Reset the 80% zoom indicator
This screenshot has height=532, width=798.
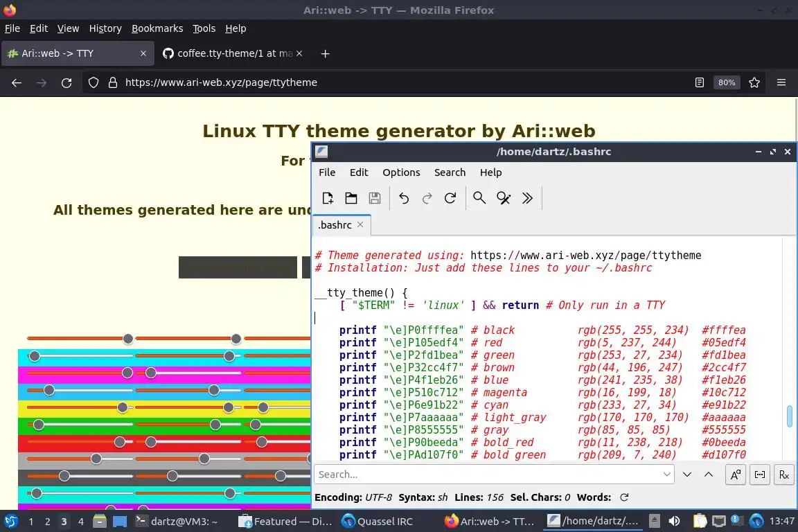click(x=726, y=82)
